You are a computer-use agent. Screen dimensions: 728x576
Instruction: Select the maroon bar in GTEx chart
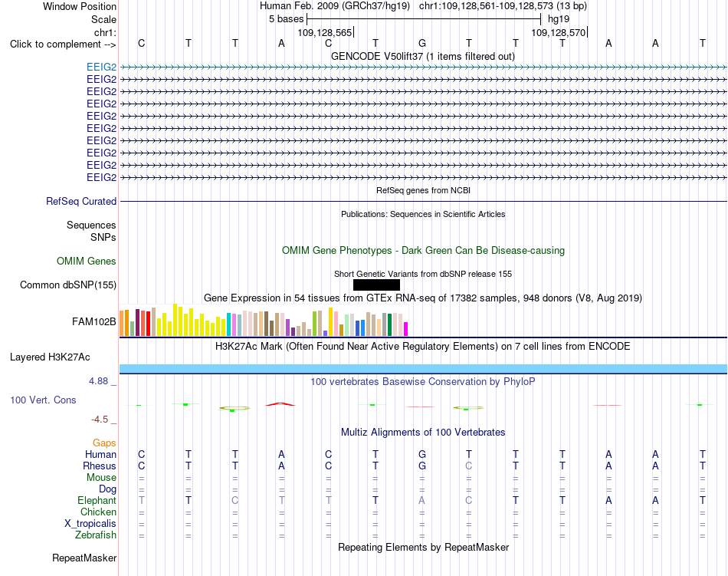[137, 322]
